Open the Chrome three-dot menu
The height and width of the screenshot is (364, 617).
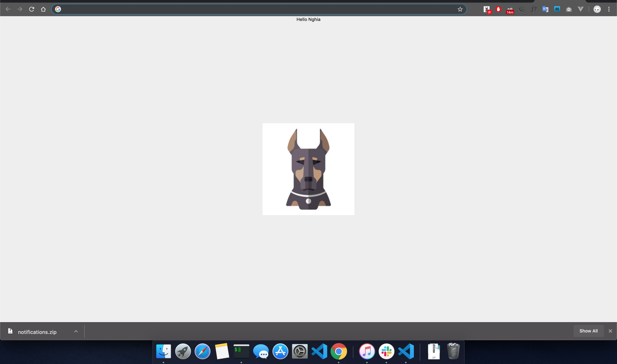[609, 9]
